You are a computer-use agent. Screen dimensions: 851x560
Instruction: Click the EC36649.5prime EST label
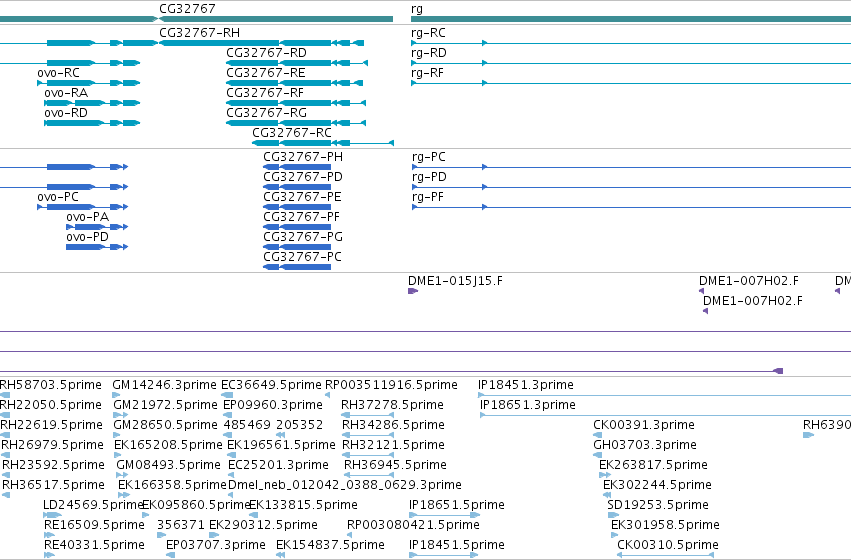pyautogui.click(x=271, y=385)
